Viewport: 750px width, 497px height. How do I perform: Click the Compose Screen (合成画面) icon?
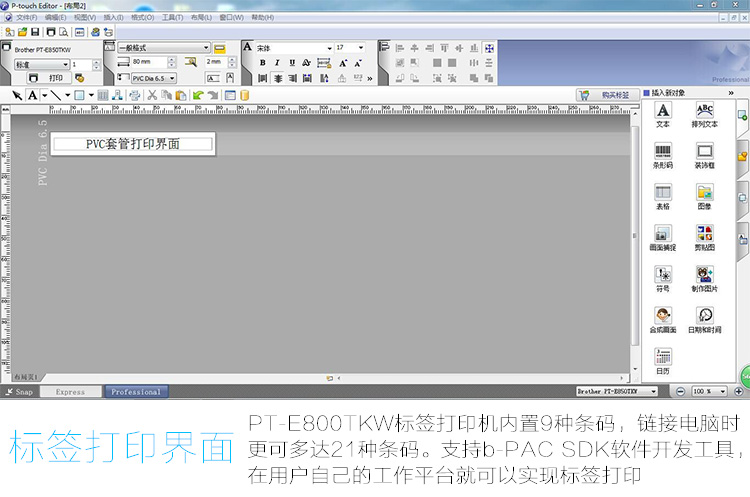(662, 320)
